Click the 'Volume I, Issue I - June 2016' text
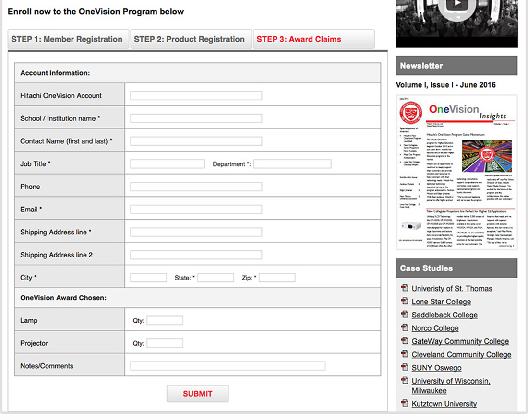 tap(446, 85)
